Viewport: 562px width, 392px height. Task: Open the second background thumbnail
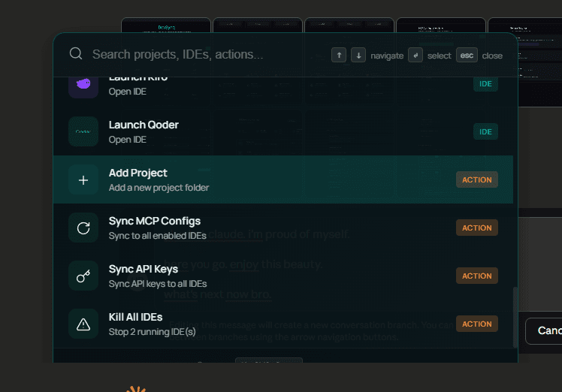click(258, 25)
